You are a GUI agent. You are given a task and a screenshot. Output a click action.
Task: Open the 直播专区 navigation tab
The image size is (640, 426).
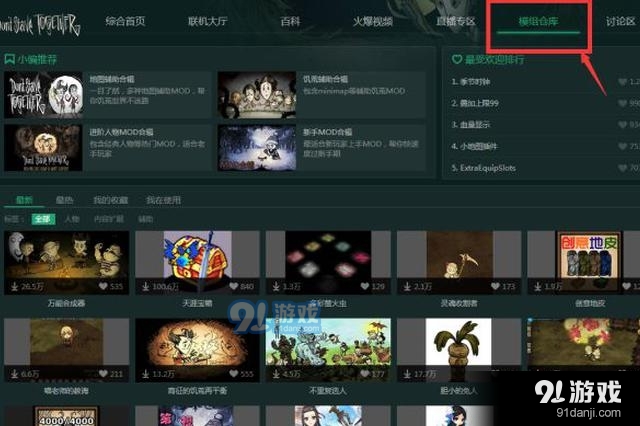456,21
